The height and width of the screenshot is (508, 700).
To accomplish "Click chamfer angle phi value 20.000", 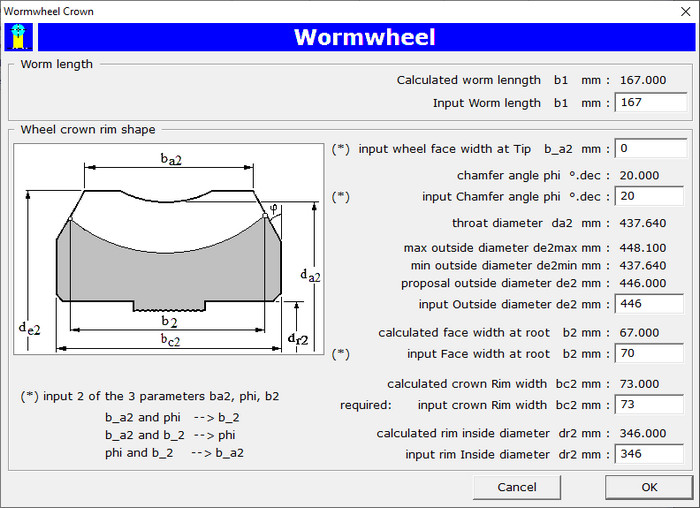I will [639, 175].
